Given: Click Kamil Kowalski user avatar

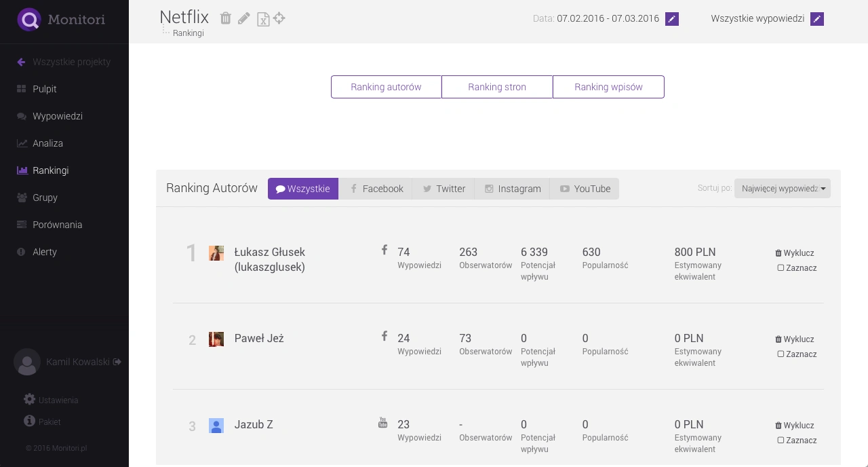Looking at the screenshot, I should pyautogui.click(x=27, y=362).
